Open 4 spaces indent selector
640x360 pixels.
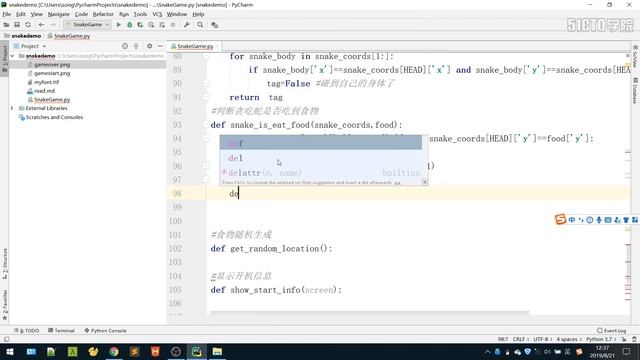[x=569, y=339]
